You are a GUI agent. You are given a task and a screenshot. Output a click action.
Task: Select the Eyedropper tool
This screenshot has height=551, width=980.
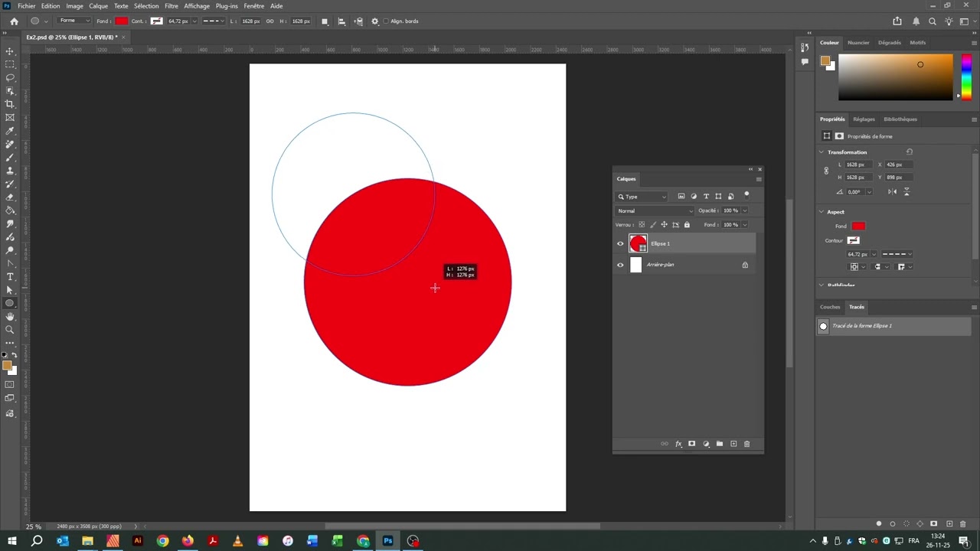pos(10,131)
